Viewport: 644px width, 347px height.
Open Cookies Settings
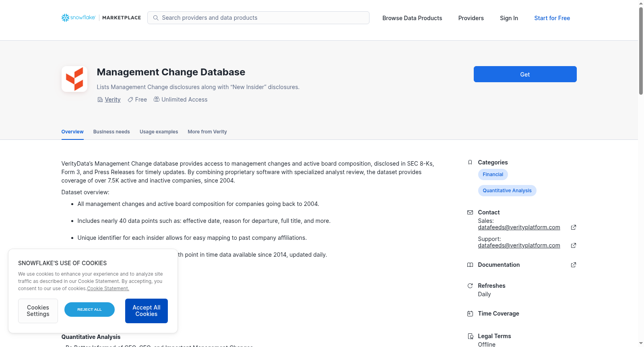(38, 311)
